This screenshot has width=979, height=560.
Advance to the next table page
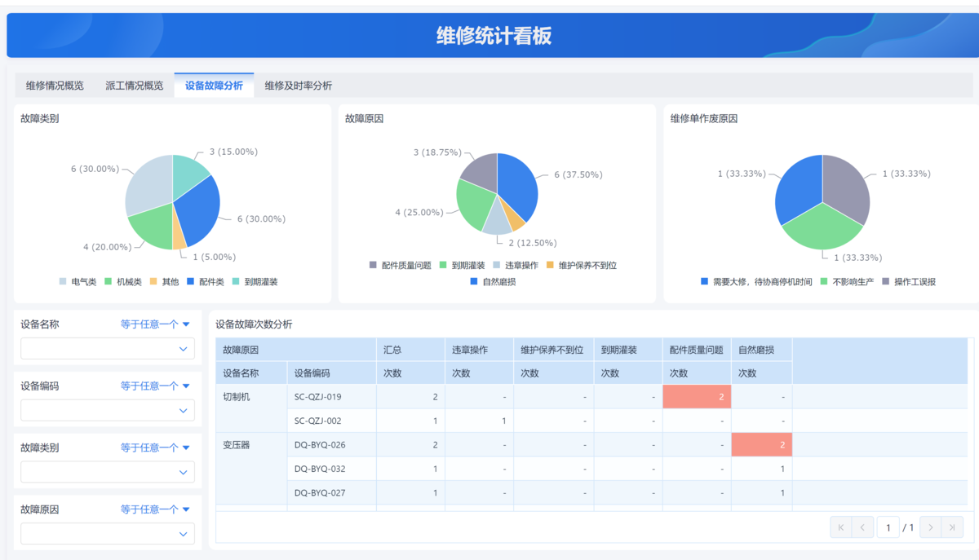(x=931, y=527)
